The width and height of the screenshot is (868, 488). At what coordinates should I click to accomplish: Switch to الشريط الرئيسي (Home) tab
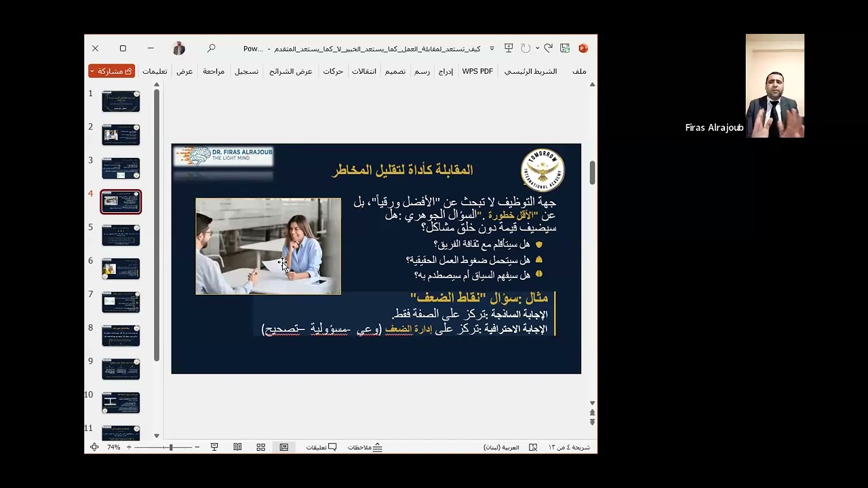coord(530,71)
